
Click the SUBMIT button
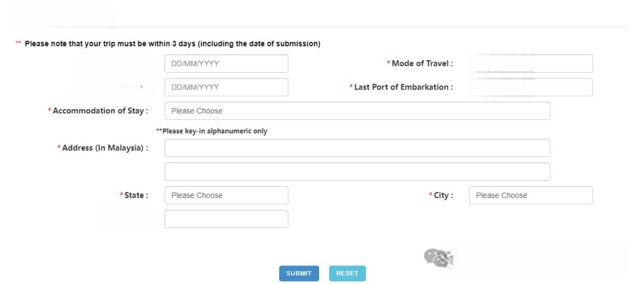coord(299,273)
